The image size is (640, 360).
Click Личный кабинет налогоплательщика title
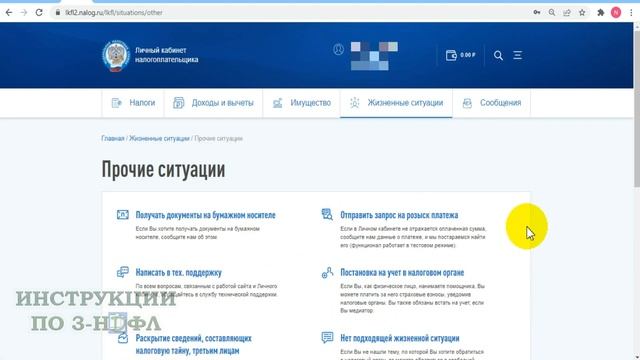(x=167, y=55)
